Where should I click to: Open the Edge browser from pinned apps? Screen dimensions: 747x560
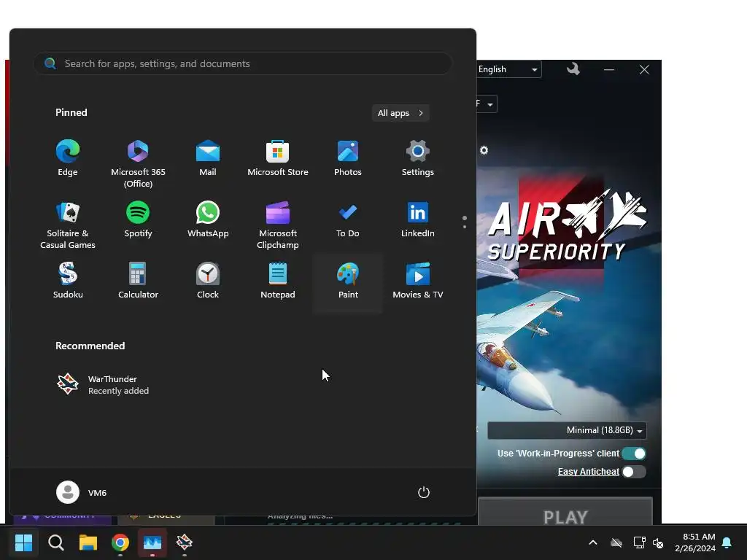pos(68,158)
